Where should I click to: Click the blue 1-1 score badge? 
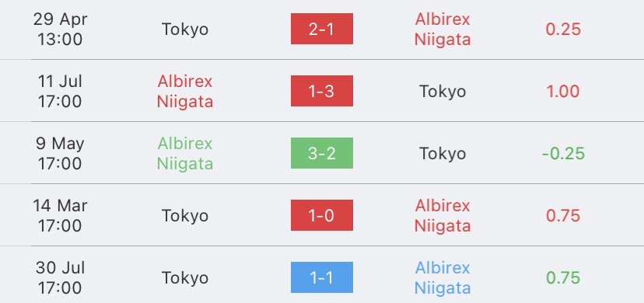[x=321, y=277]
